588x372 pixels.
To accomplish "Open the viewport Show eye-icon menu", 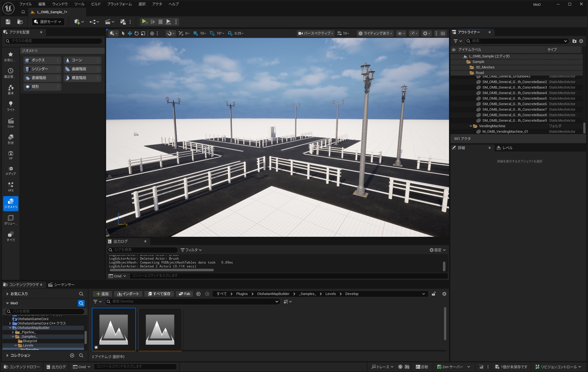I will (x=401, y=33).
